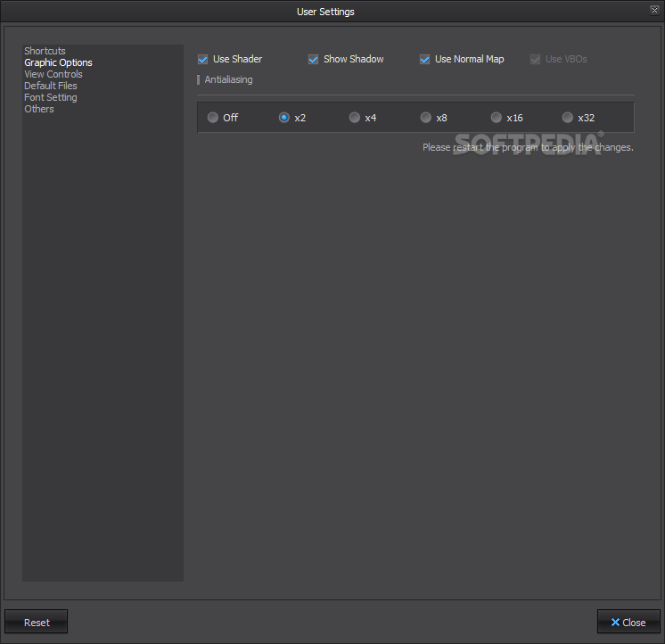665x644 pixels.
Task: Enable x32 antialiasing
Action: [x=567, y=118]
